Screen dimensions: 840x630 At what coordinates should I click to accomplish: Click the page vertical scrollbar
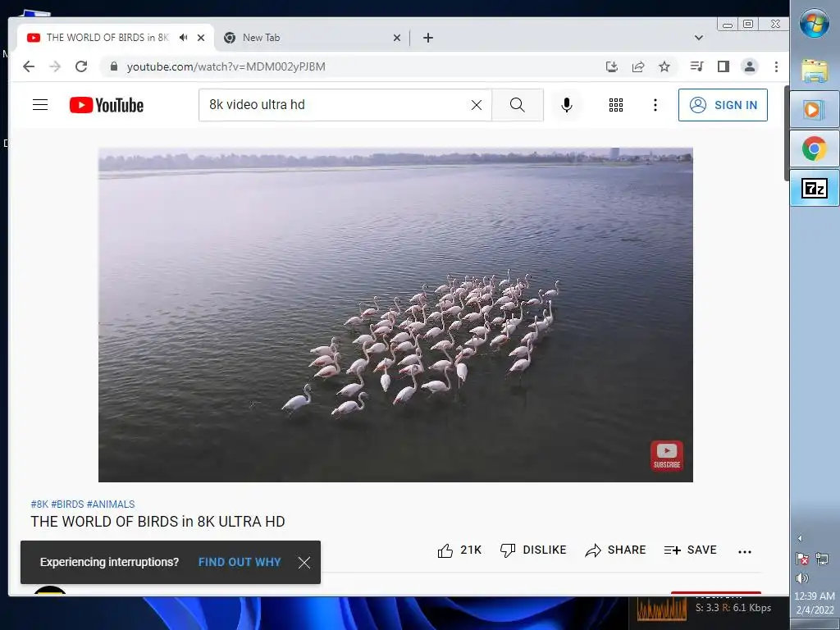pos(787,134)
